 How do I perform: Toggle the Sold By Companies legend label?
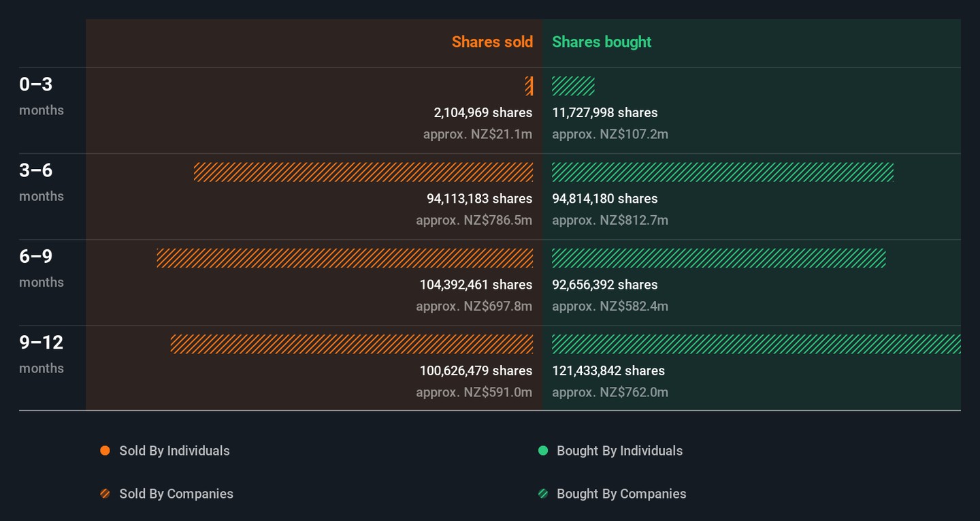[x=176, y=494]
